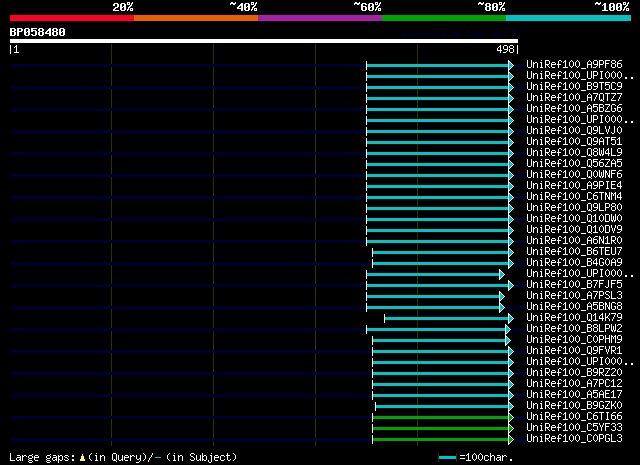Select the UniRef100_B9GZK0 label

tap(574, 406)
